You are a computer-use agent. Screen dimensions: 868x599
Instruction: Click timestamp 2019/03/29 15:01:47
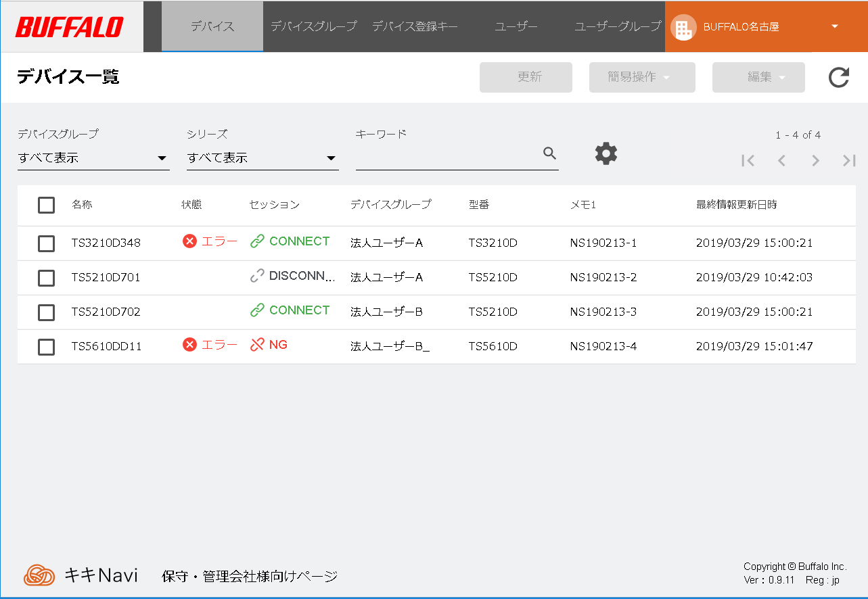754,346
